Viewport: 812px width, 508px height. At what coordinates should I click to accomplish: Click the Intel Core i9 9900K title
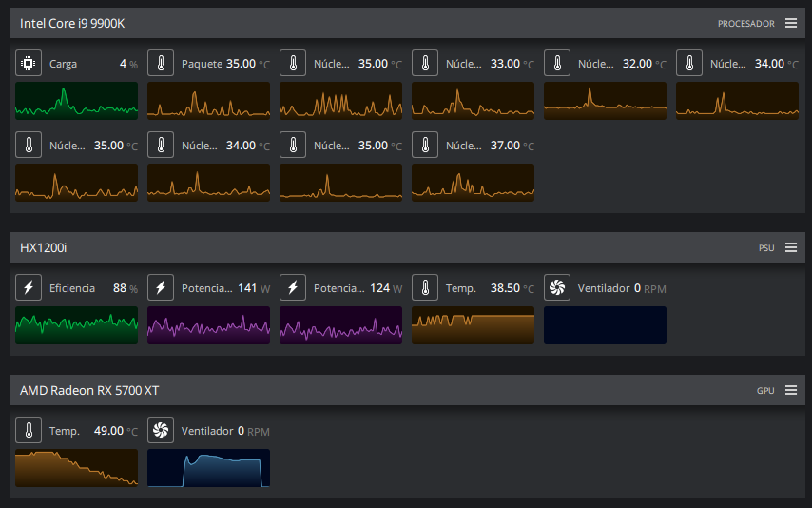point(72,24)
